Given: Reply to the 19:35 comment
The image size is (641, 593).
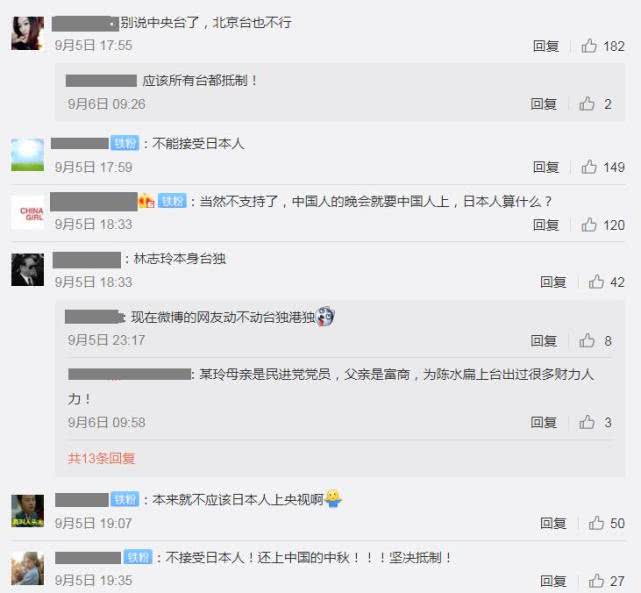Looking at the screenshot, I should pos(553,581).
